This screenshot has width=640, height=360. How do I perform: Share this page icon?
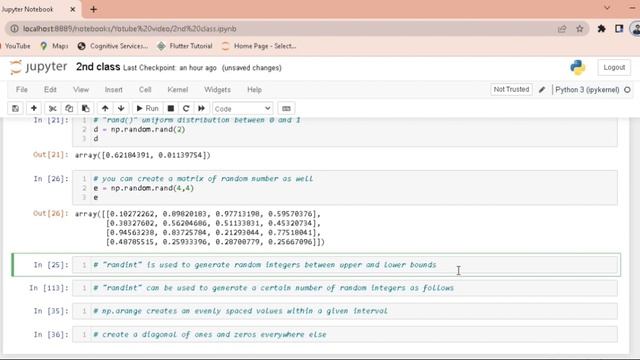tap(562, 29)
